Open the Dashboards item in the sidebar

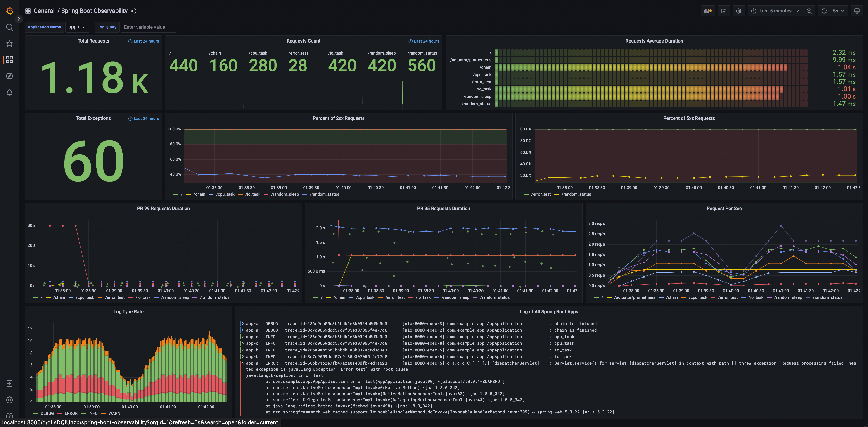pyautogui.click(x=9, y=60)
